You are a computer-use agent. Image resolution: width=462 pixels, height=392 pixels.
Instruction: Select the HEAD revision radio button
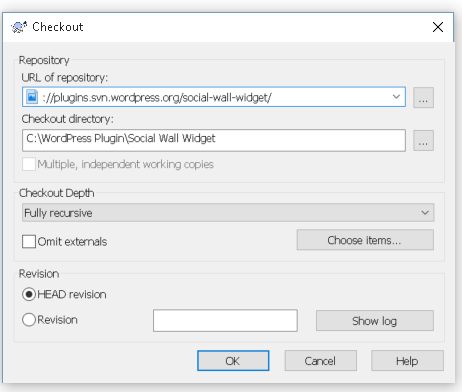coord(29,295)
